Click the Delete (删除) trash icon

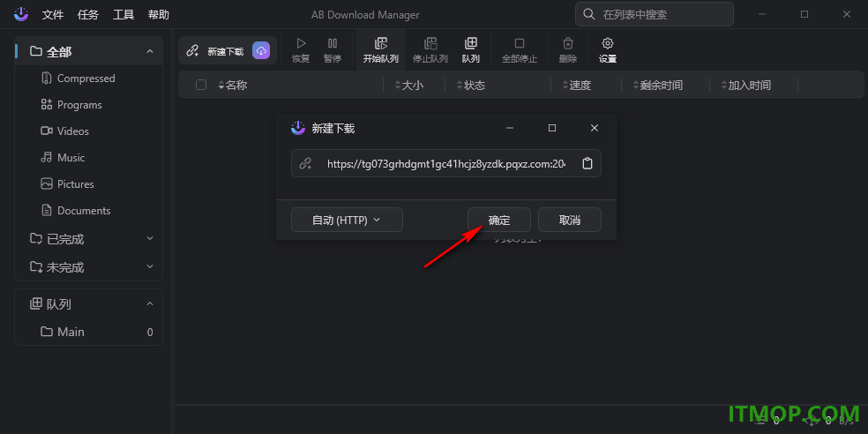pyautogui.click(x=568, y=43)
